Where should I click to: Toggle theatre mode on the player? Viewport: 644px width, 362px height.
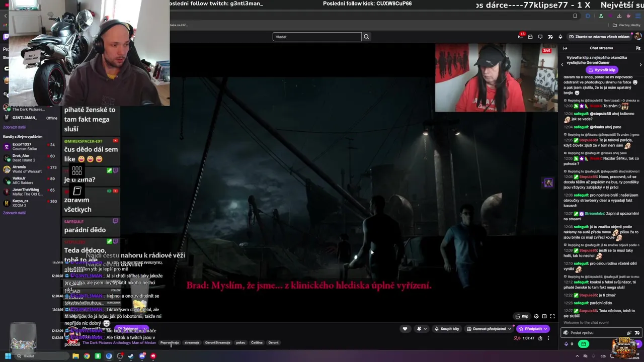click(544, 316)
